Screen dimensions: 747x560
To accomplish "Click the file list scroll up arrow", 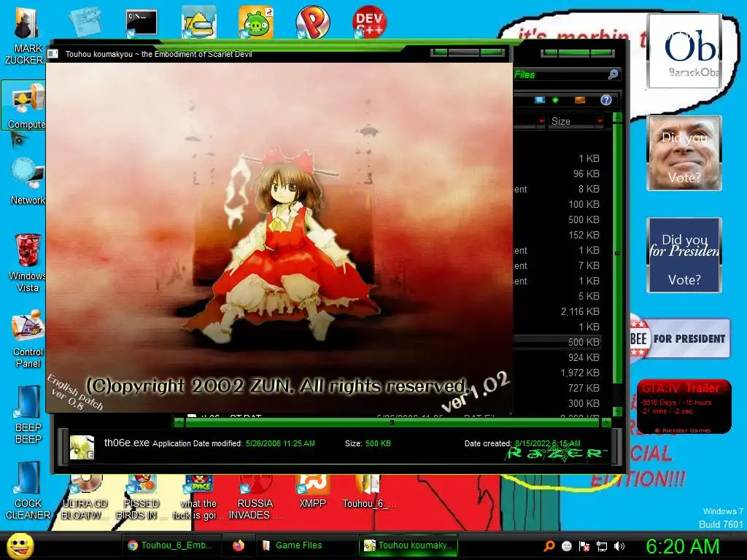I will [617, 117].
